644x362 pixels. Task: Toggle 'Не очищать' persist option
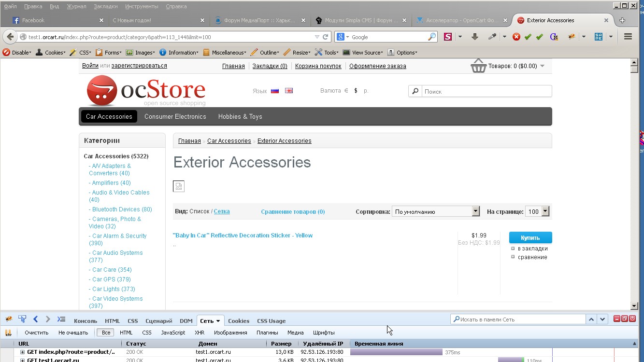click(x=73, y=333)
